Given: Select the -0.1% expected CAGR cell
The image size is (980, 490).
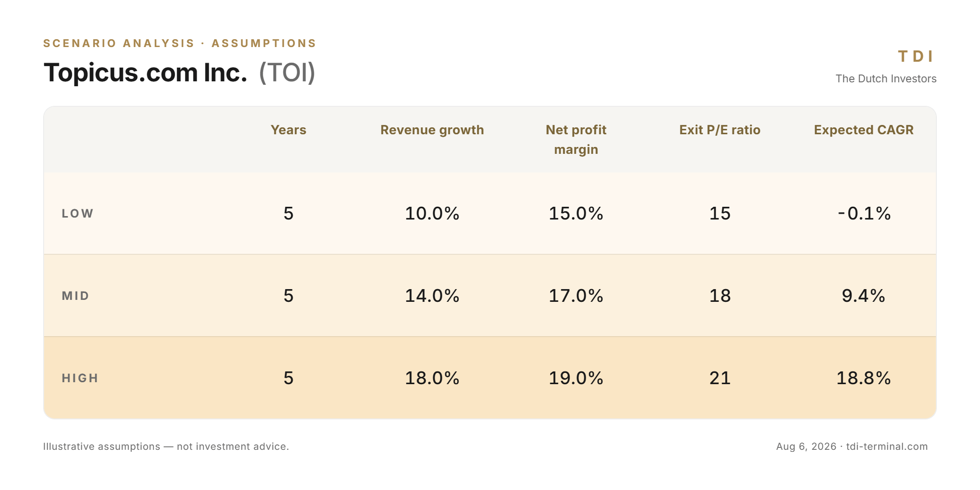Looking at the screenshot, I should click(x=864, y=214).
